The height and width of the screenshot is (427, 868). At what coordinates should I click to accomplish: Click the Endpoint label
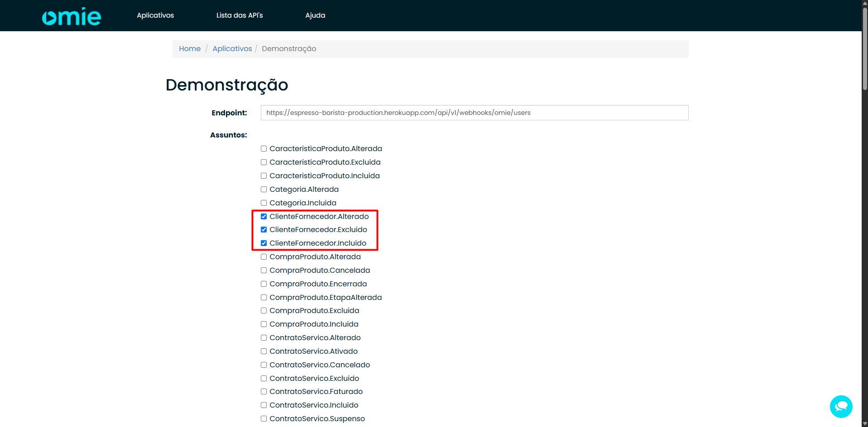pyautogui.click(x=230, y=113)
